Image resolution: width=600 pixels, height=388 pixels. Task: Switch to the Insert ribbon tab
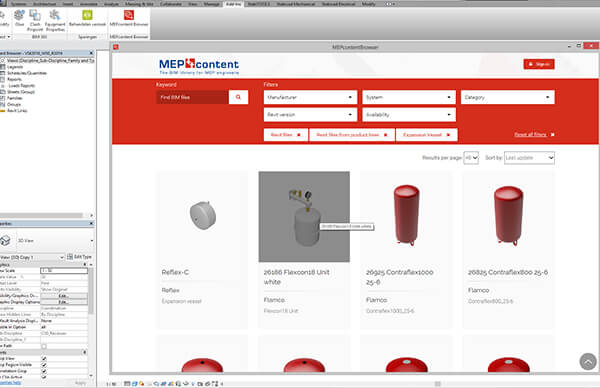(x=68, y=4)
